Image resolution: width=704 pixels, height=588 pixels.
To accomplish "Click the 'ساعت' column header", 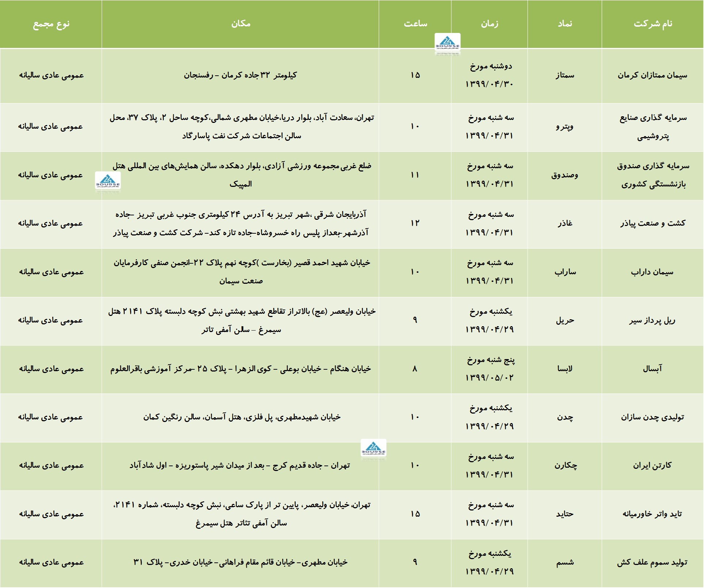I will click(x=415, y=24).
